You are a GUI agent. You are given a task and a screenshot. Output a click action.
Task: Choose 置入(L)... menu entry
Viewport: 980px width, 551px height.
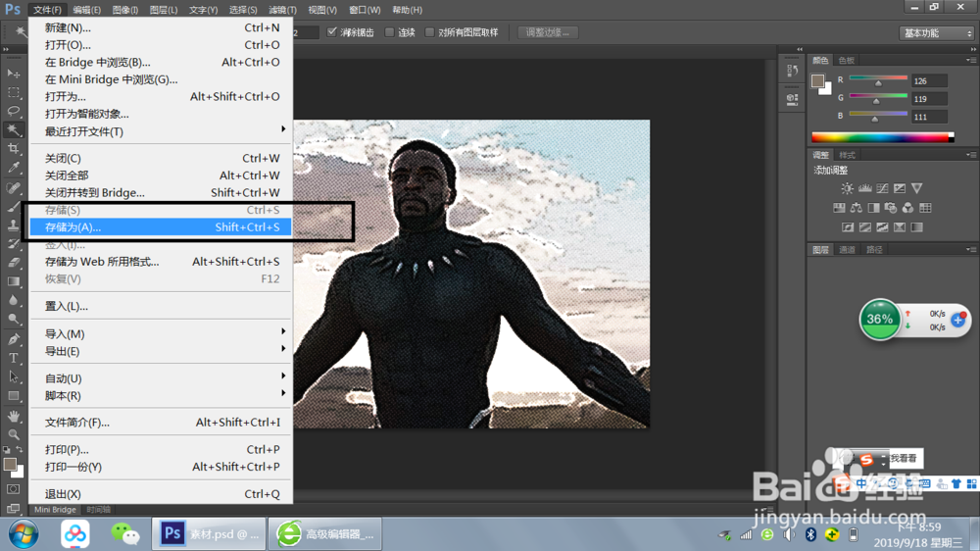[162, 307]
